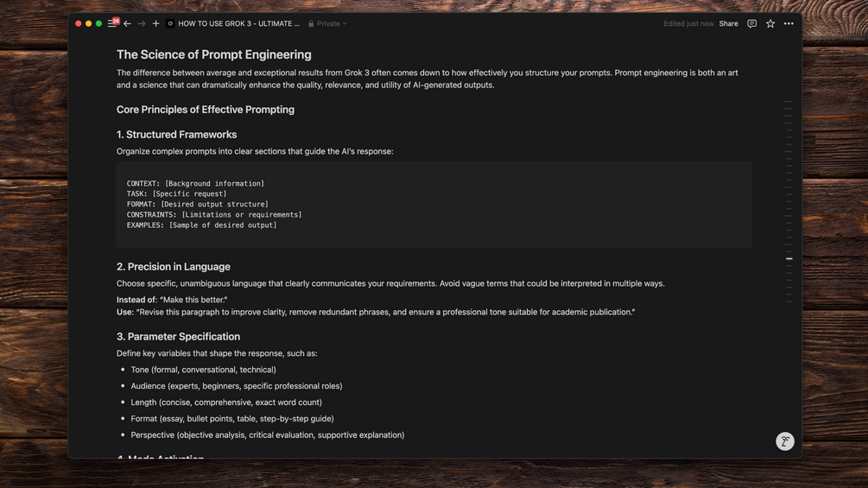This screenshot has width=868, height=488.
Task: Go back to the previous page
Action: click(x=127, y=23)
